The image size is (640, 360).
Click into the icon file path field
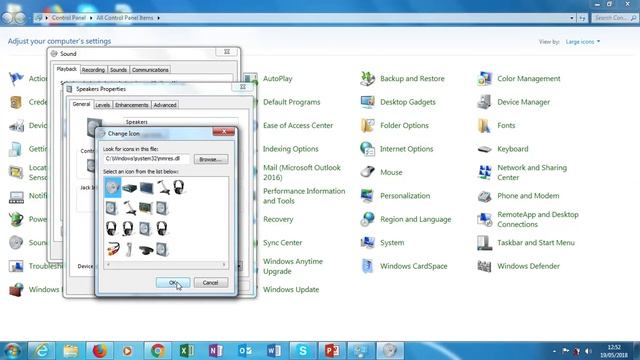tap(147, 159)
